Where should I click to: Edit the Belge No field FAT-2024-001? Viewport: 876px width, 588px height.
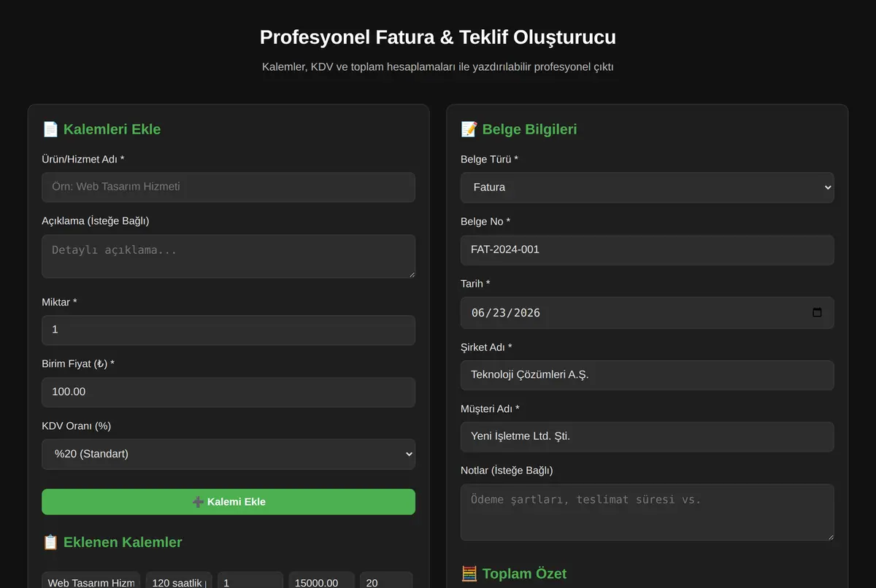click(x=647, y=249)
